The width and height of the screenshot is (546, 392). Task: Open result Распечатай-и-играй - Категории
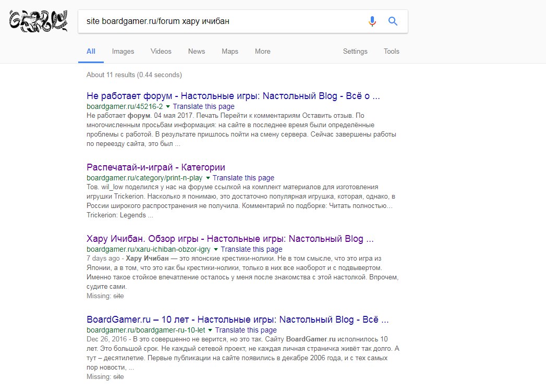(155, 167)
